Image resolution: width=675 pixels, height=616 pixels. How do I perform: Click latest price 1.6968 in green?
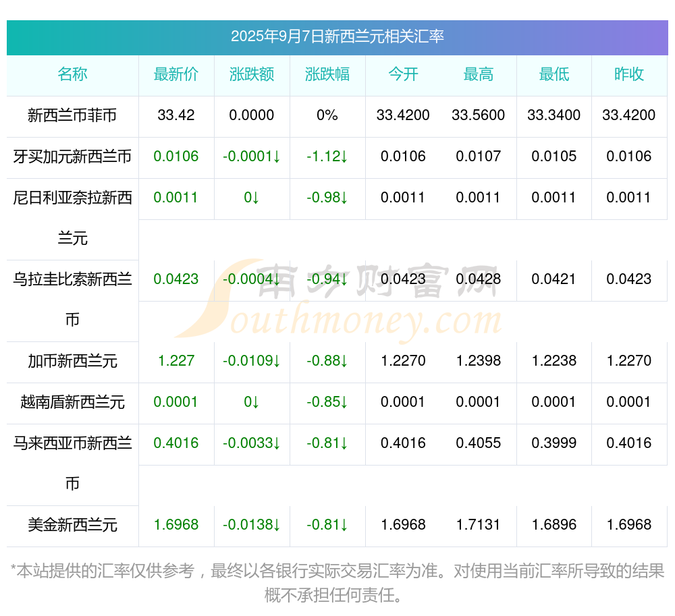coord(176,525)
